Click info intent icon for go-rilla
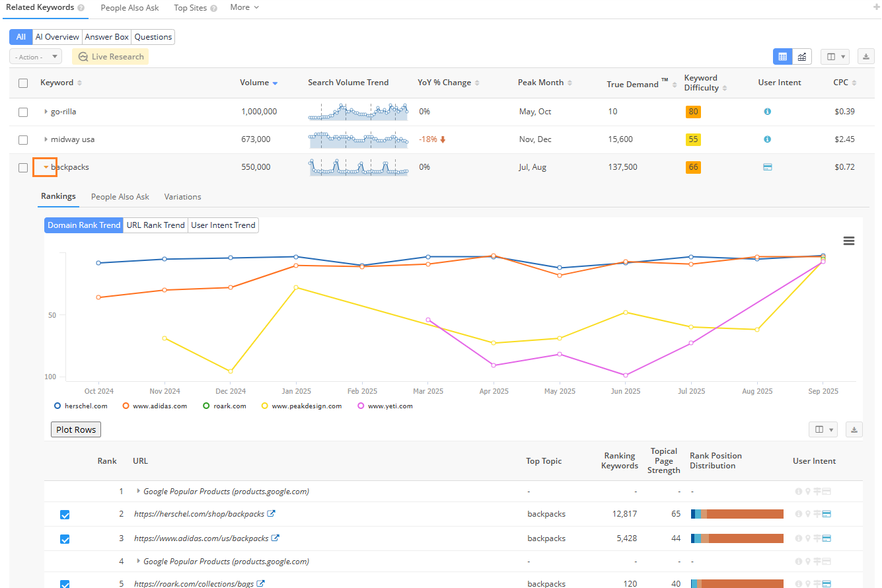Screen dimensions: 882x588 pyautogui.click(x=767, y=112)
